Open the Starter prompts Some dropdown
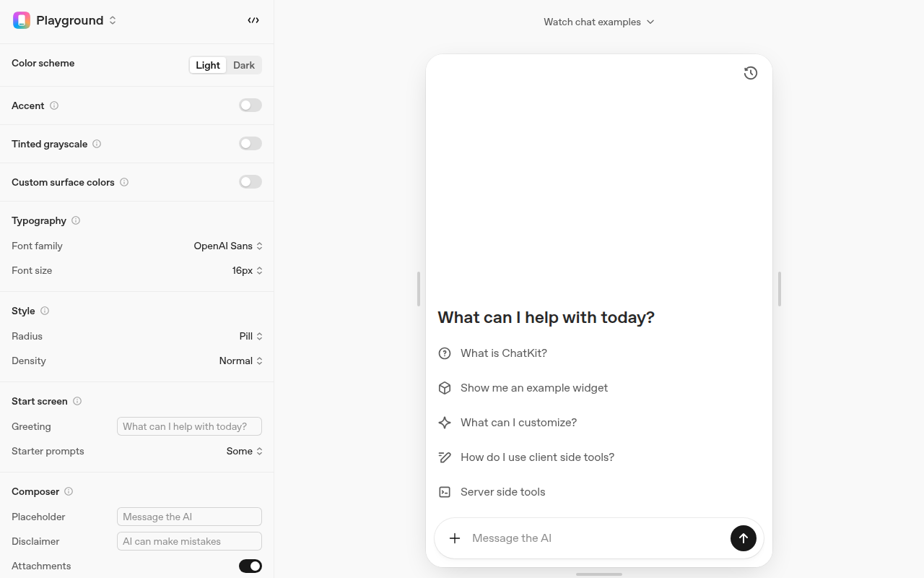The height and width of the screenshot is (578, 924). (245, 452)
